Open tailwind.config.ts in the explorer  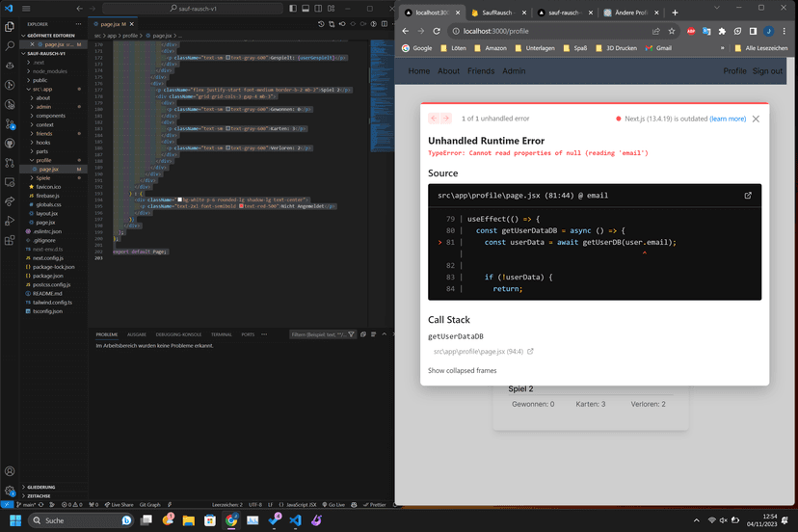52,303
